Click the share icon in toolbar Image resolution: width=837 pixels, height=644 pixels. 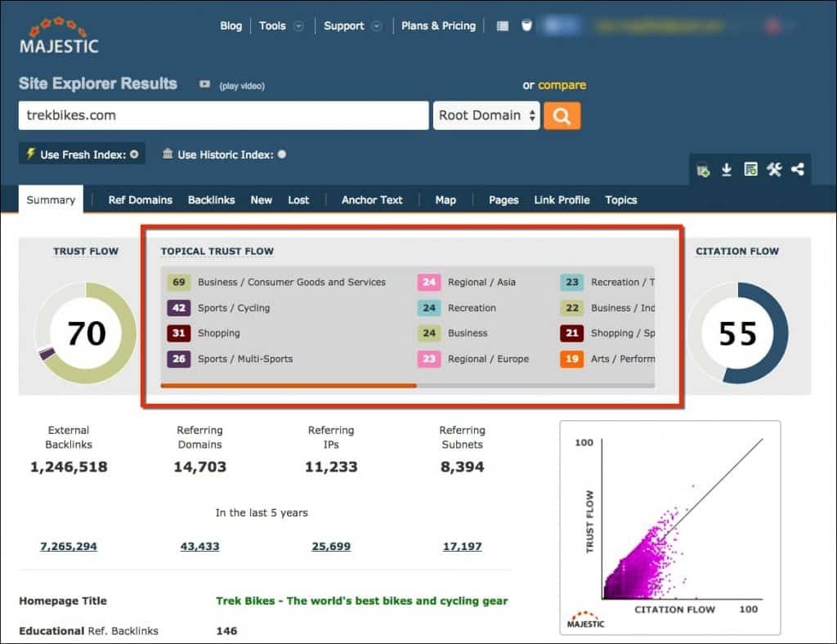coord(798,170)
